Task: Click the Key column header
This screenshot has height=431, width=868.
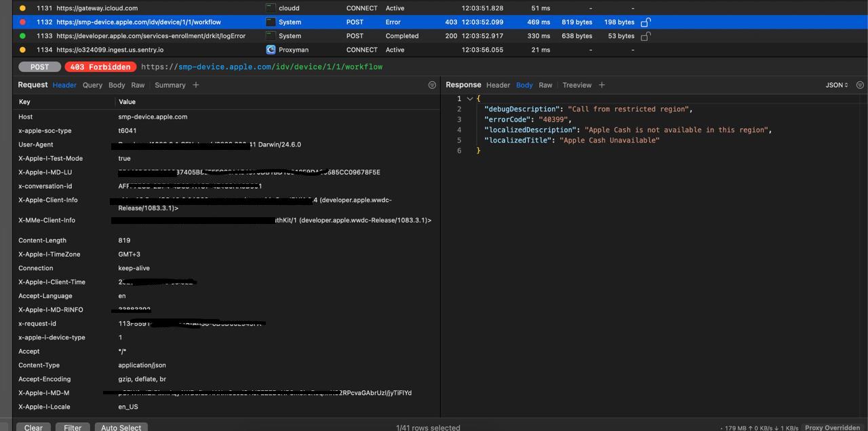Action: [x=24, y=102]
